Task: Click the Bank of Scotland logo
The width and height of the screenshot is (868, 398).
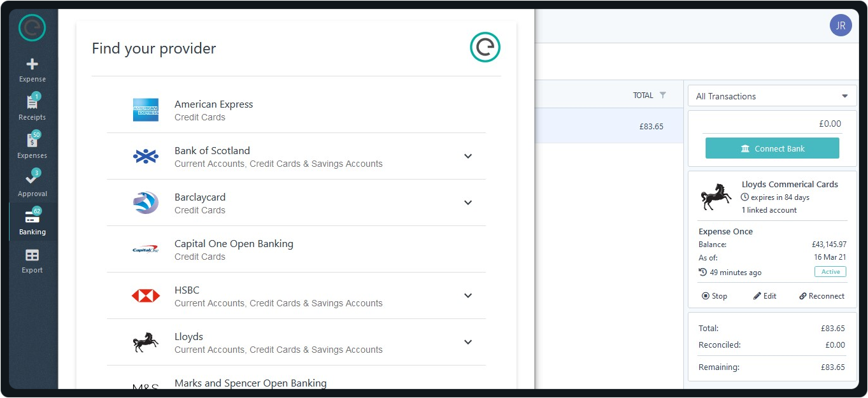Action: click(146, 156)
